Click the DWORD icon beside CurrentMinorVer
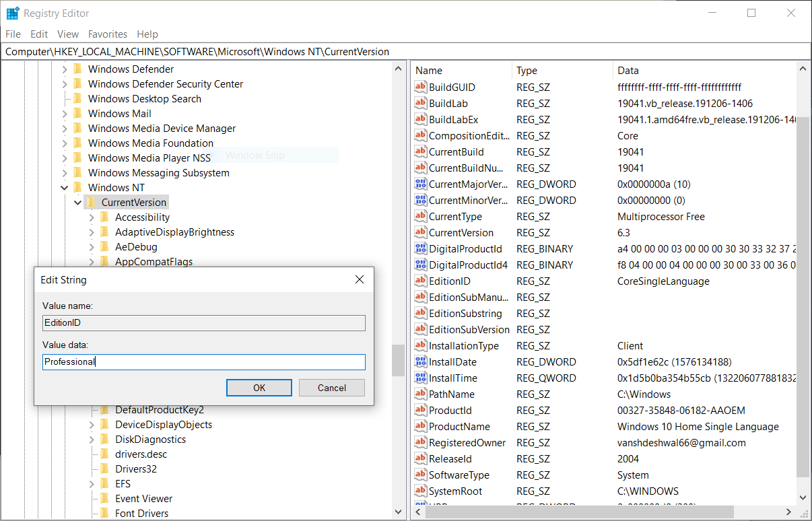Image resolution: width=812 pixels, height=521 pixels. click(421, 201)
